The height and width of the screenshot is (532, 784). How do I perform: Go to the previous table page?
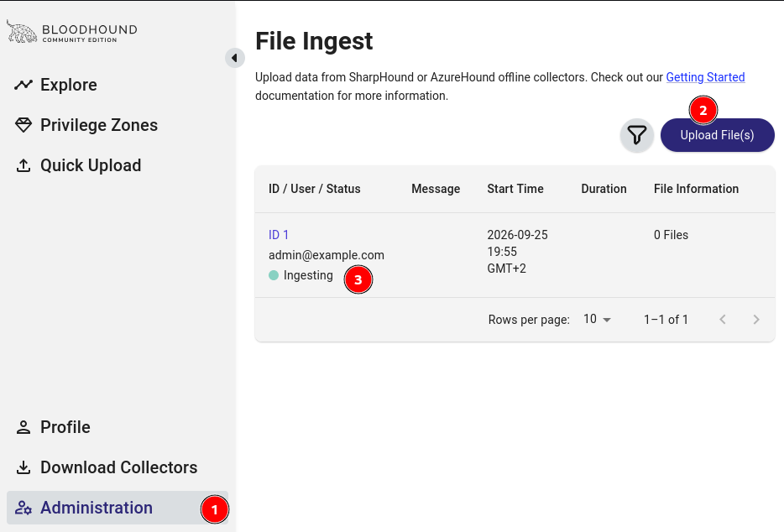pyautogui.click(x=723, y=320)
